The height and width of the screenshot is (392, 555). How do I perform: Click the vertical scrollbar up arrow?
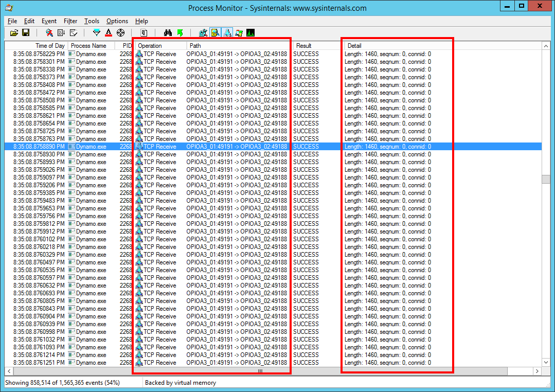point(546,46)
